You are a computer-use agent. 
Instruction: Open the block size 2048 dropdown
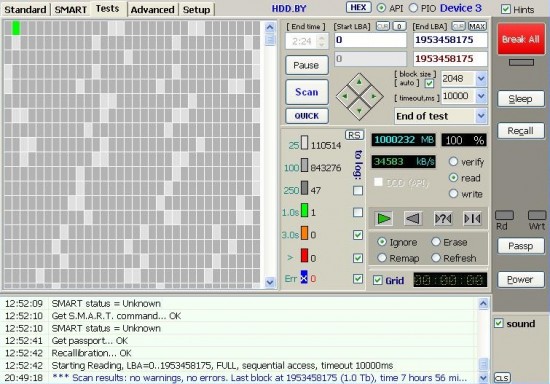pyautogui.click(x=481, y=79)
